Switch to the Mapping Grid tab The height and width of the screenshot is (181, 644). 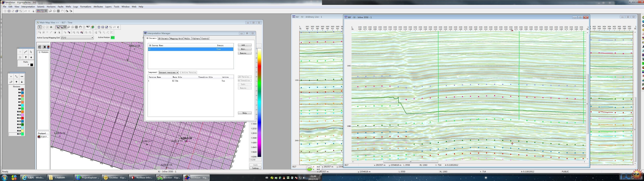[x=176, y=39]
